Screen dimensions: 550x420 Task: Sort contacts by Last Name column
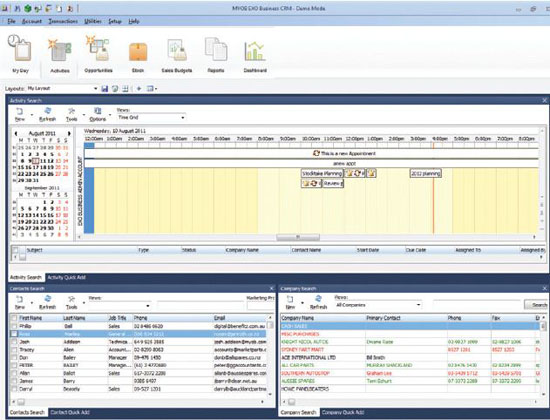coord(85,318)
